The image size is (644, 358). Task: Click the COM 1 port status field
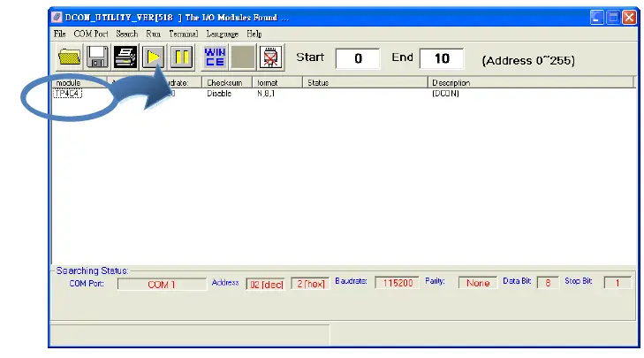[162, 285]
